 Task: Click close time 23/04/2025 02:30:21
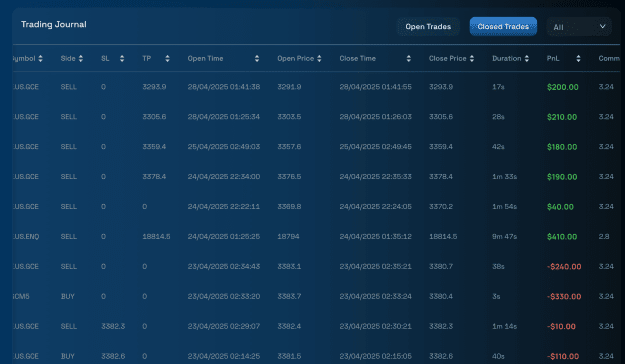point(375,326)
